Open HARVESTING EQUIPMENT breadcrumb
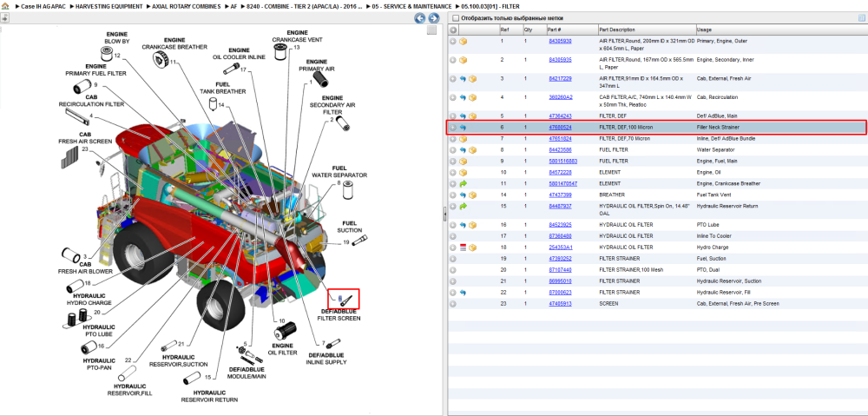868x416 pixels. [x=109, y=7]
